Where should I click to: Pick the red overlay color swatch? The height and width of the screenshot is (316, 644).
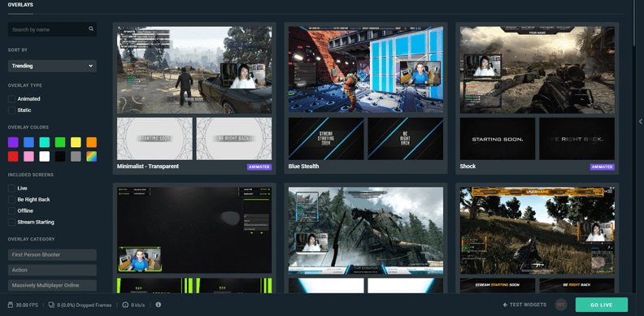coord(13,156)
